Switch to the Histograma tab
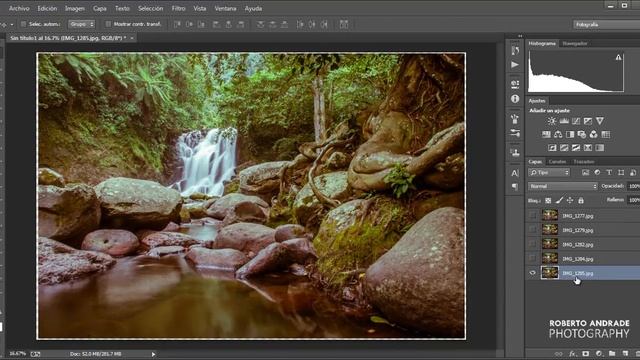The image size is (640, 360). (x=542, y=43)
